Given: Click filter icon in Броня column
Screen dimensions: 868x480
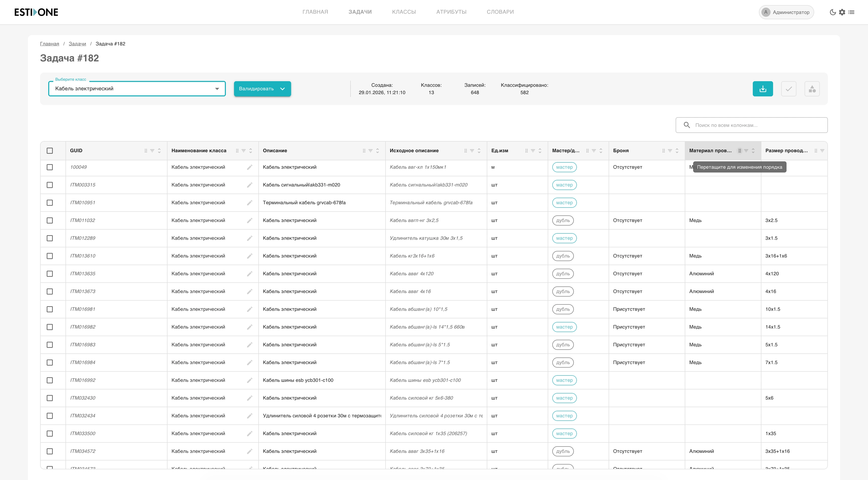Looking at the screenshot, I should coord(670,151).
